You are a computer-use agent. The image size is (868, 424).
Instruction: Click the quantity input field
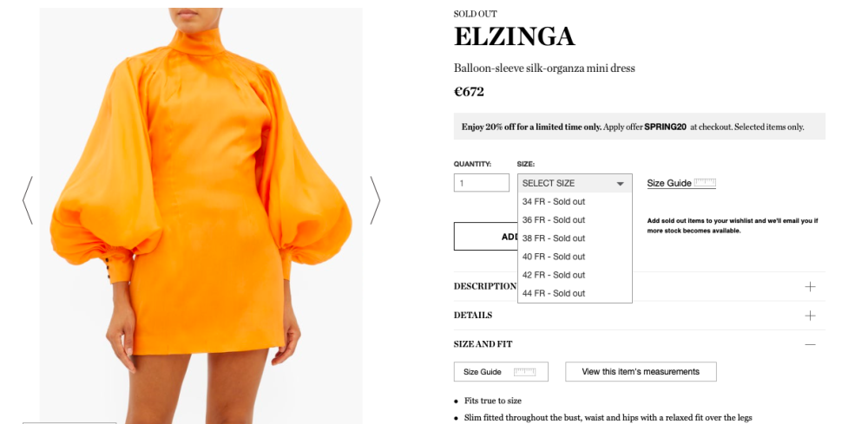tap(481, 183)
